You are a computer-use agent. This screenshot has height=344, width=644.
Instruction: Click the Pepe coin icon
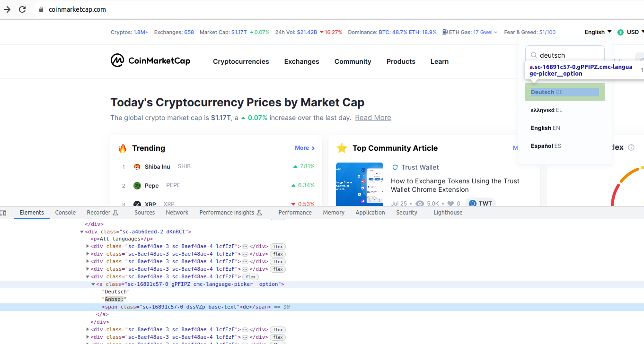click(137, 186)
